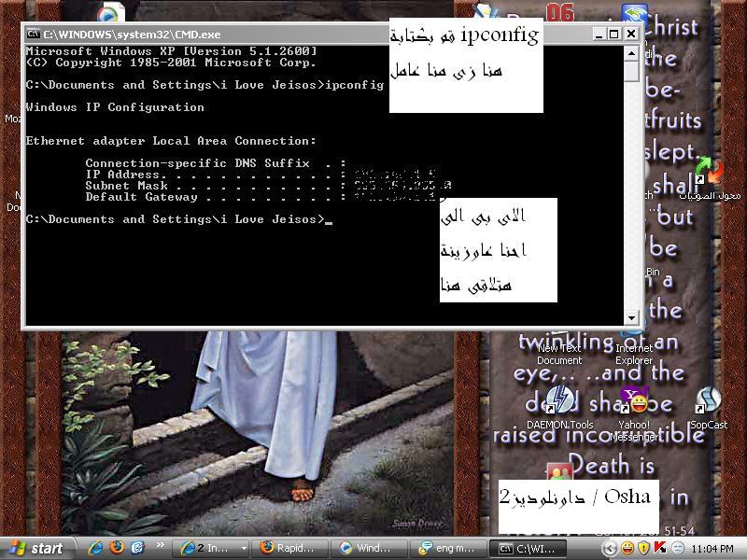Viewport: 747px width, 560px height.
Task: Open the Kaspersky antivirus tray icon
Action: click(x=661, y=549)
